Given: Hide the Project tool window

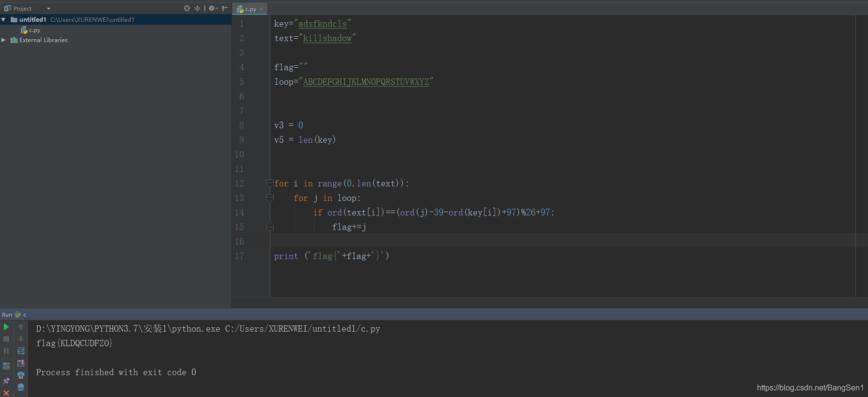Looking at the screenshot, I should (x=225, y=8).
